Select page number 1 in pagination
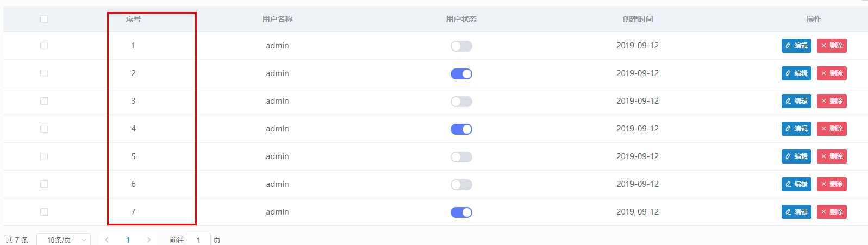The width and height of the screenshot is (868, 245). coord(128,240)
